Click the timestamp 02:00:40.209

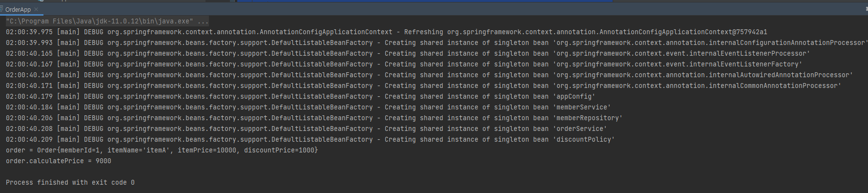tap(29, 139)
